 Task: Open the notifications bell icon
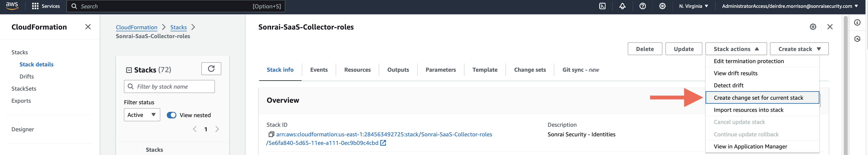pyautogui.click(x=622, y=6)
